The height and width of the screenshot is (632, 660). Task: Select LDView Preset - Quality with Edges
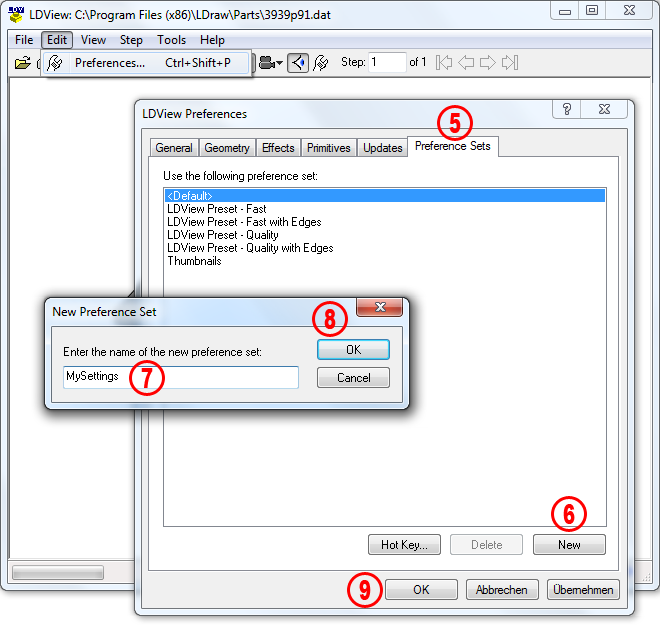point(384,248)
